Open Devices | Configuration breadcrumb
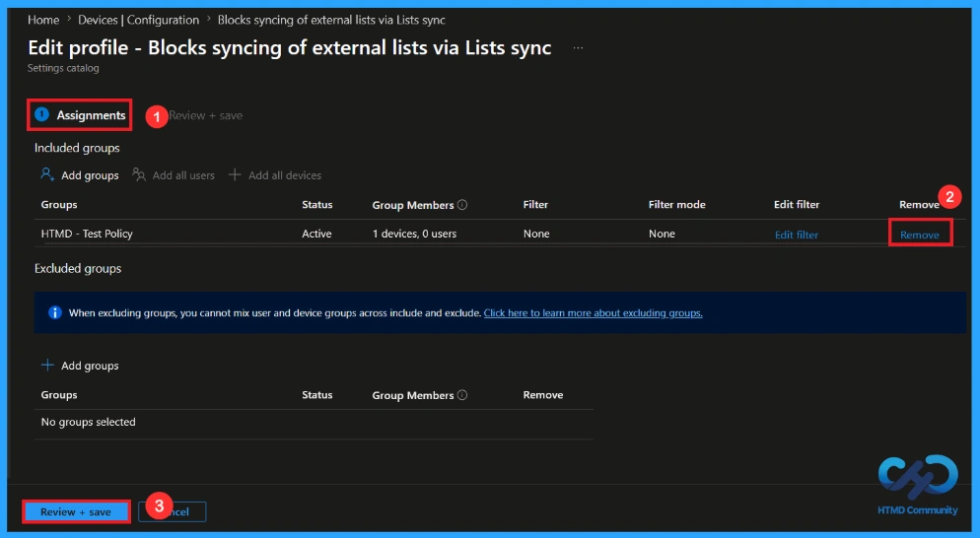The image size is (980, 538). point(138,20)
